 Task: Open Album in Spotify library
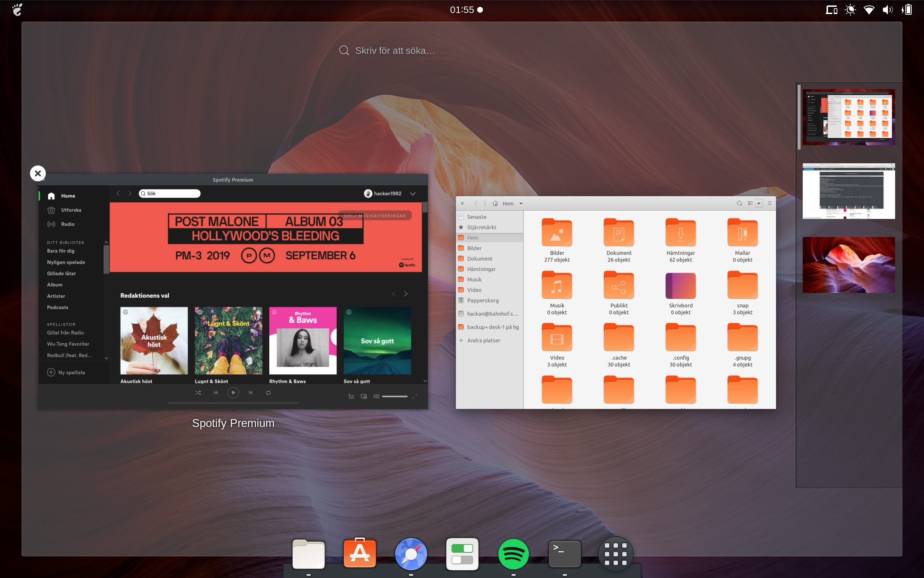55,285
